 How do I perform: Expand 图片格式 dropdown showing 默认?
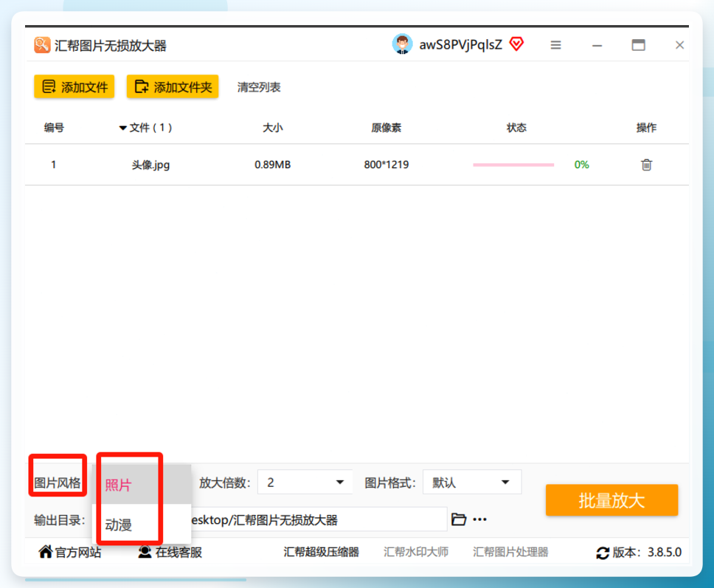coord(472,482)
